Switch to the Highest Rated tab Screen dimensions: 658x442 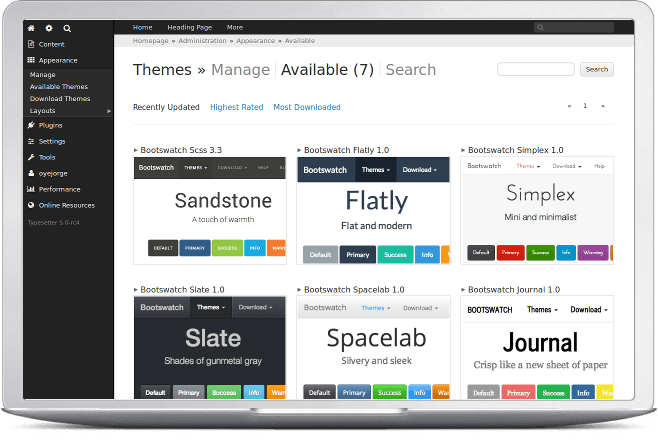coord(237,107)
